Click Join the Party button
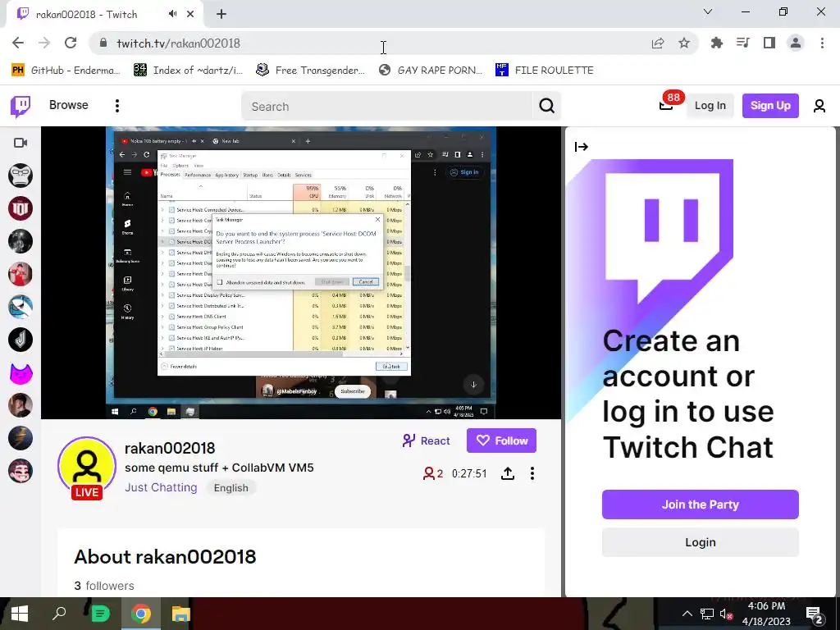The image size is (840, 630). [700, 504]
